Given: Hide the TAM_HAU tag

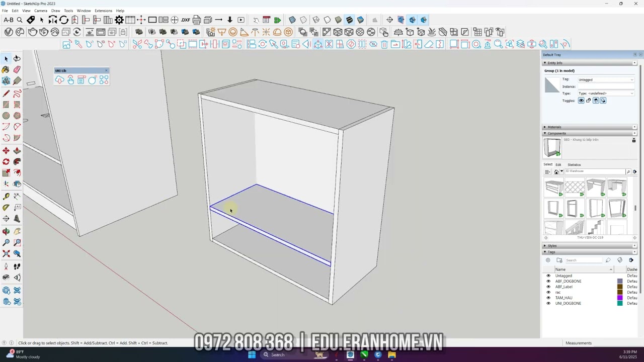Looking at the screenshot, I should pos(548,298).
